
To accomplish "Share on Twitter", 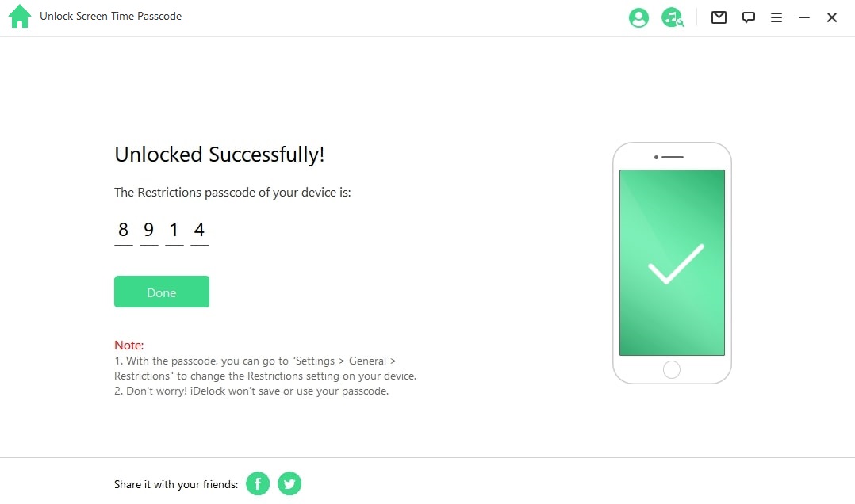I will click(x=289, y=483).
